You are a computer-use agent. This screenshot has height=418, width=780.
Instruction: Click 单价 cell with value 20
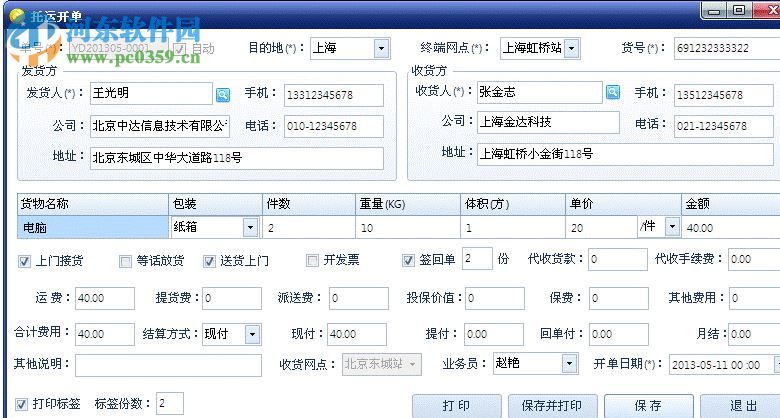[x=601, y=228]
